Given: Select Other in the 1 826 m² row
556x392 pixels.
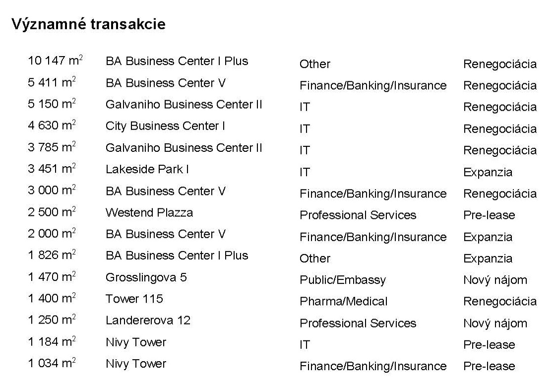Looking at the screenshot, I should (x=315, y=258).
